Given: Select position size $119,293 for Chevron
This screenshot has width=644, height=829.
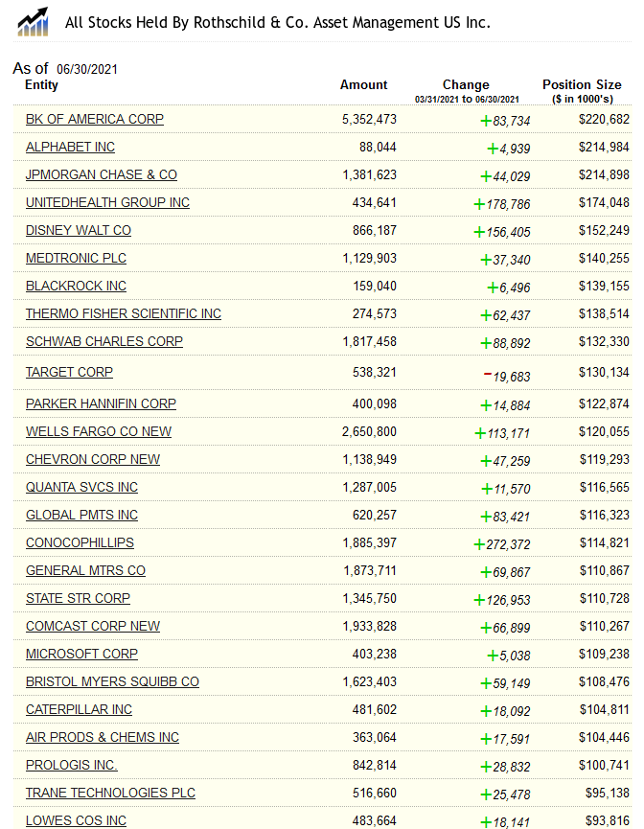Looking at the screenshot, I should pyautogui.click(x=605, y=459).
